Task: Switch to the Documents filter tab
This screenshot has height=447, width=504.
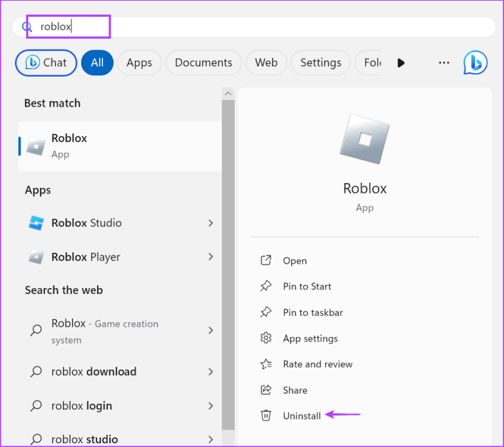Action: [203, 62]
